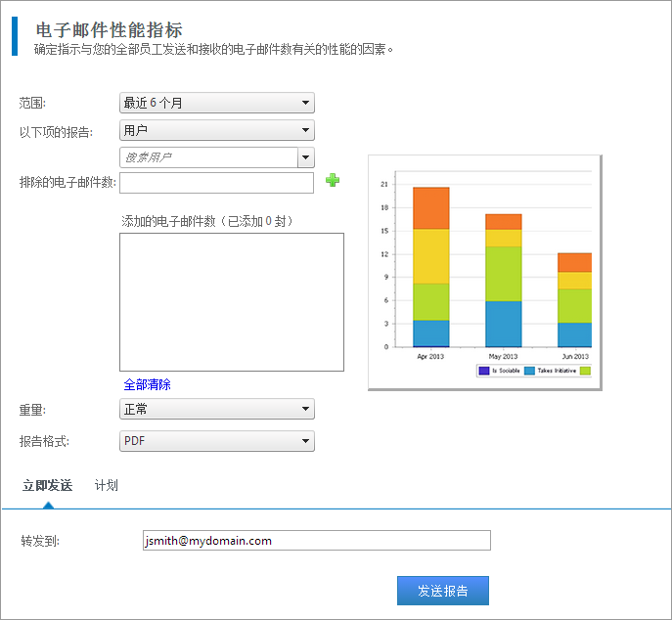Expand the 重量 dropdown set to 正常
Image resolution: width=672 pixels, height=620 pixels.
click(x=216, y=410)
